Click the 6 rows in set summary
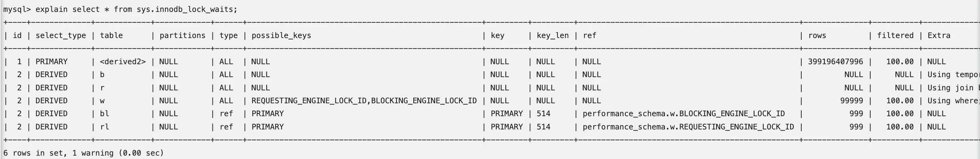This screenshot has height=159, width=980. tap(83, 153)
